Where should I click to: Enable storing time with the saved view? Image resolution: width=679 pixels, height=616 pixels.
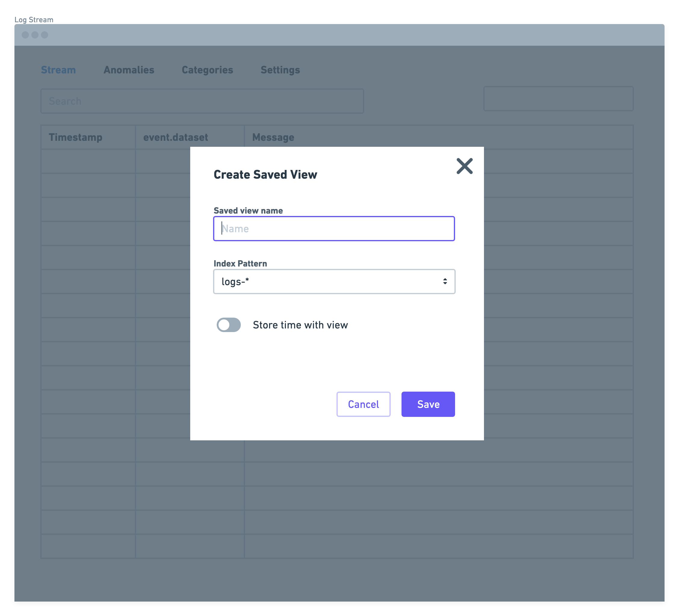pyautogui.click(x=228, y=325)
